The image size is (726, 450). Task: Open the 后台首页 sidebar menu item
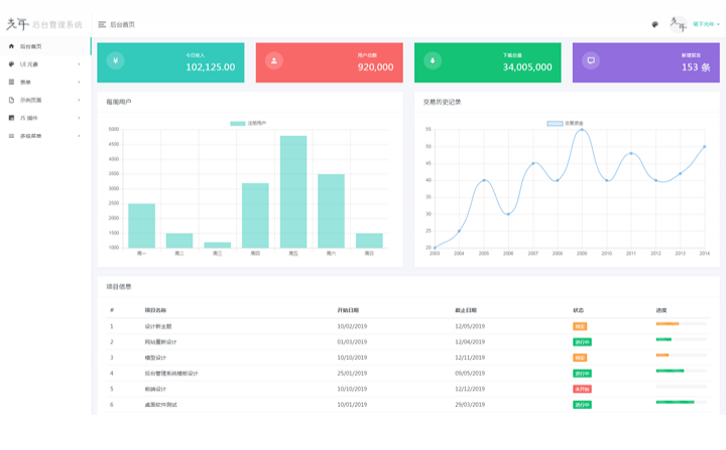[45, 46]
